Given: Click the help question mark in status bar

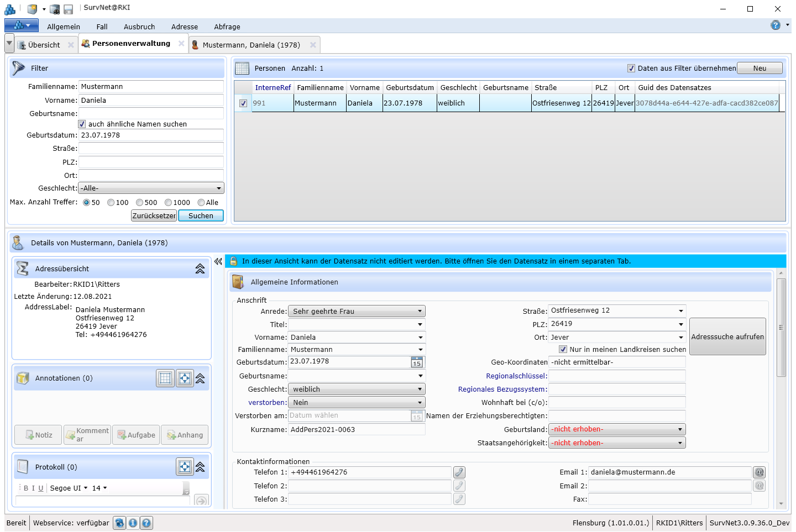Looking at the screenshot, I should [x=146, y=523].
